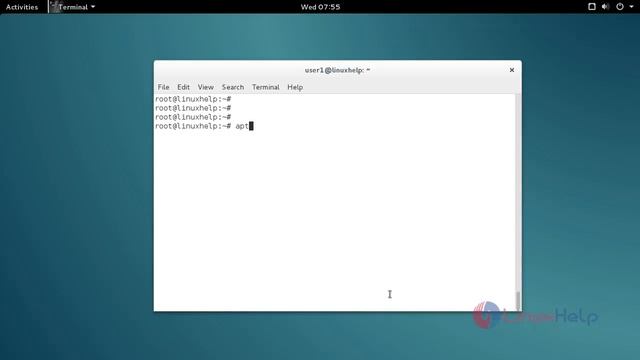Click the Wed 07:55 clock
The width and height of the screenshot is (640, 360).
pyautogui.click(x=320, y=7)
